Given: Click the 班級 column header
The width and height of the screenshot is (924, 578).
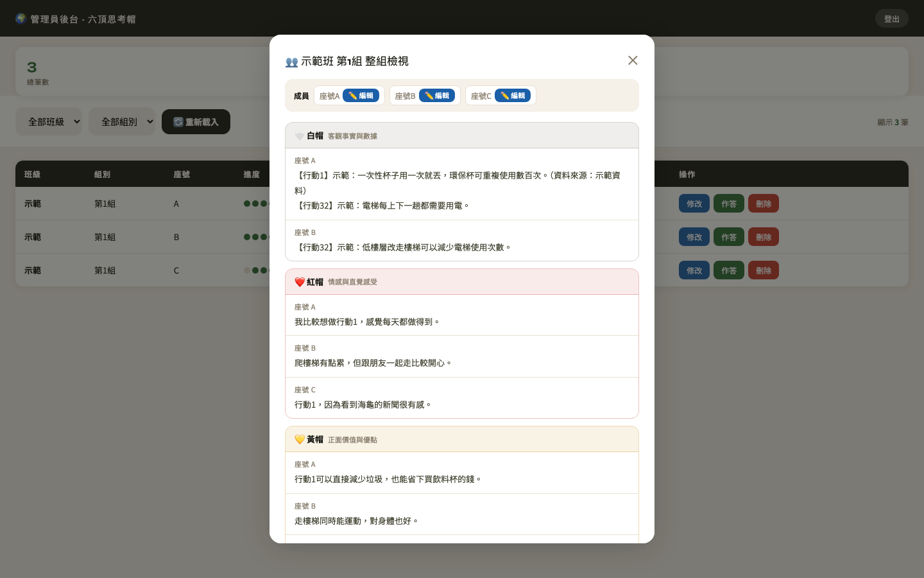Looking at the screenshot, I should [33, 175].
